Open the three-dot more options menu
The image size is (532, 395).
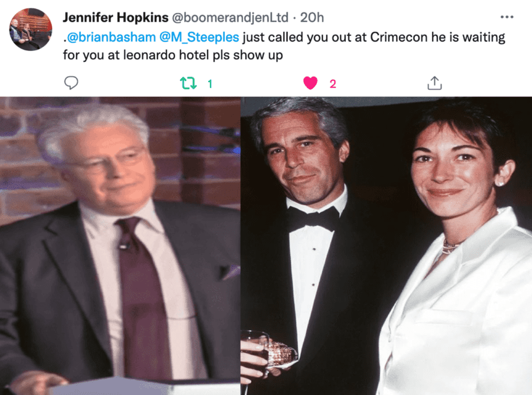507,17
